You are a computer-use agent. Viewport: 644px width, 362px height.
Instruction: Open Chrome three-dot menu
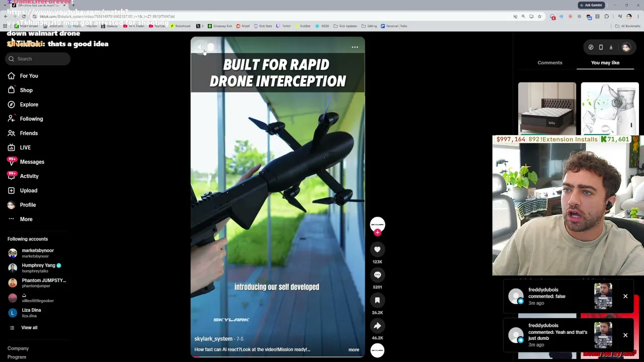tap(637, 17)
